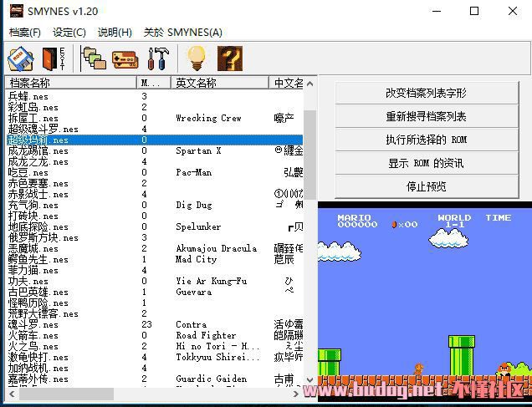Select 地底探险.nes in the file list

click(38, 226)
